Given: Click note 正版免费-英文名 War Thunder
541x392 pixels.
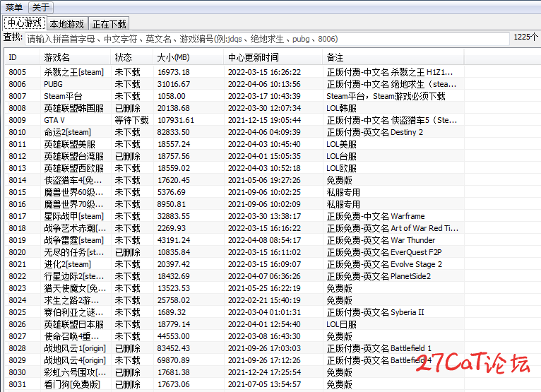Looking at the screenshot, I should [x=381, y=240].
